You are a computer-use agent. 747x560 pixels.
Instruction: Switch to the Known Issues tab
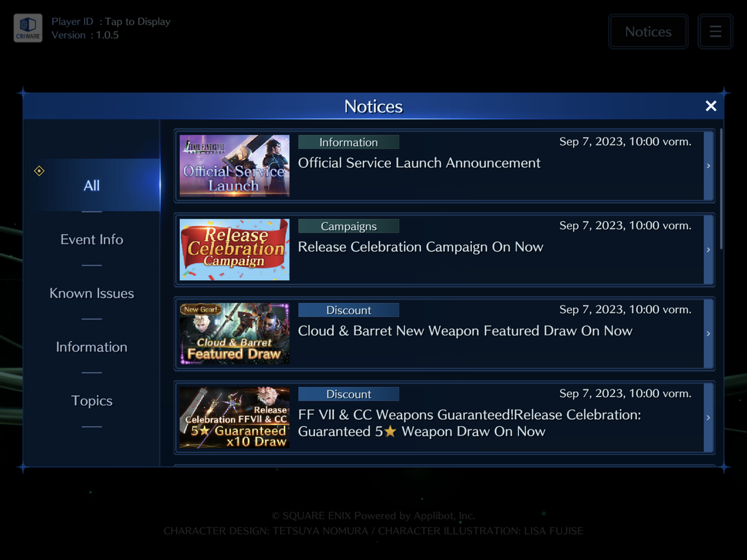coord(92,293)
